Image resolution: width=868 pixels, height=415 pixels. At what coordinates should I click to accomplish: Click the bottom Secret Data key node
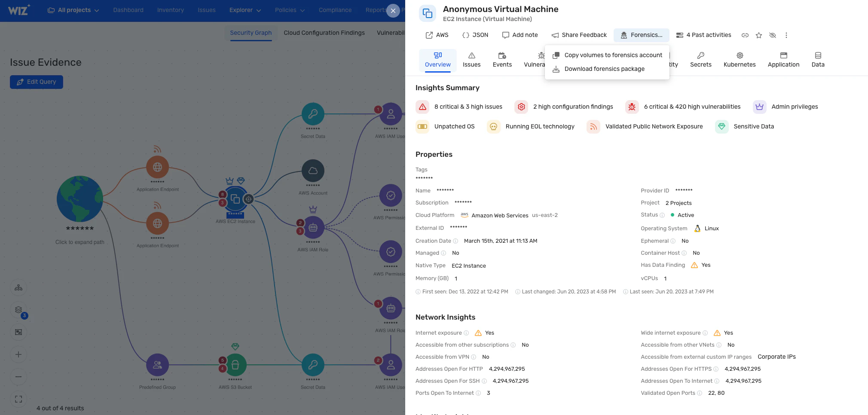point(313,365)
